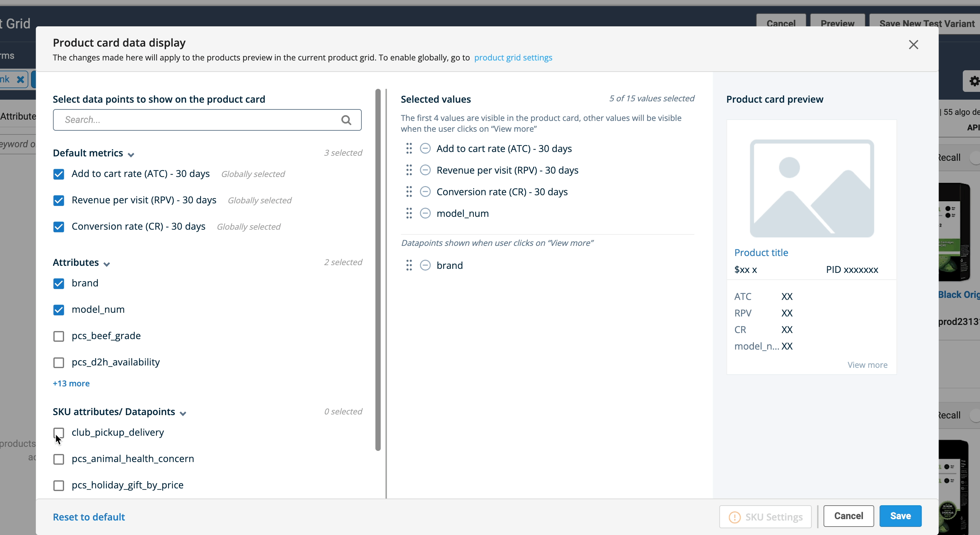Collapse the Attributes section chevron
980x535 pixels.
[107, 264]
